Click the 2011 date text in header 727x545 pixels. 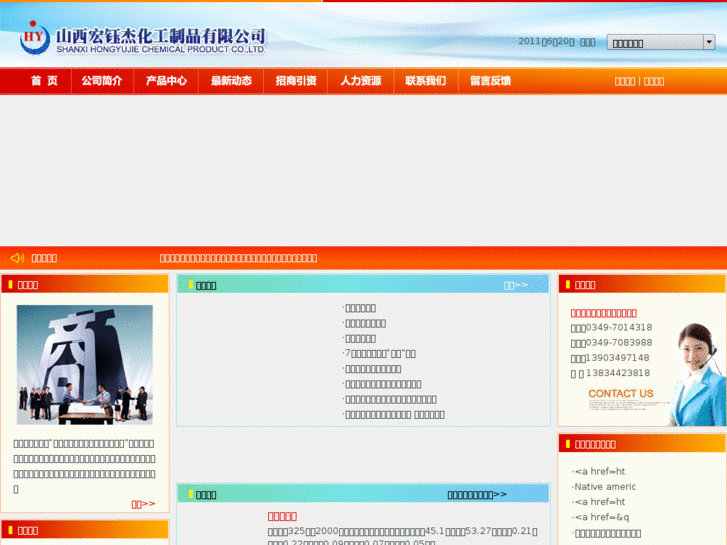tap(556, 42)
